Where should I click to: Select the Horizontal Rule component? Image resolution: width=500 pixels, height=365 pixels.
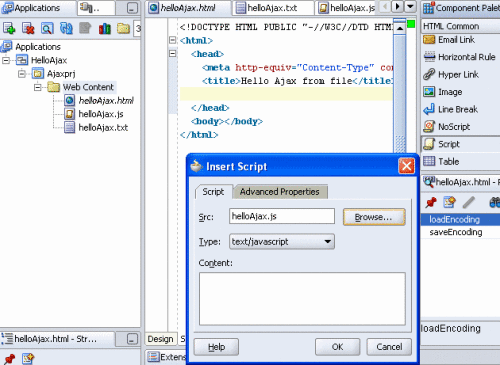pos(460,57)
